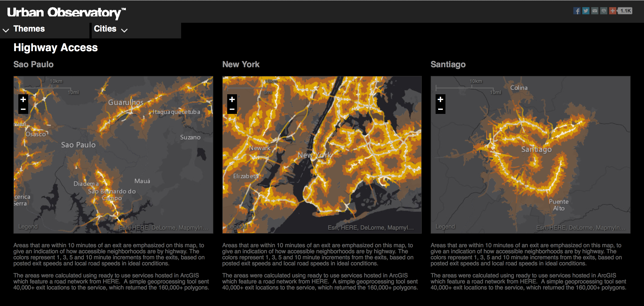This screenshot has height=306, width=644.
Task: Zoom out on the Sao Paulo map
Action: pyautogui.click(x=23, y=109)
